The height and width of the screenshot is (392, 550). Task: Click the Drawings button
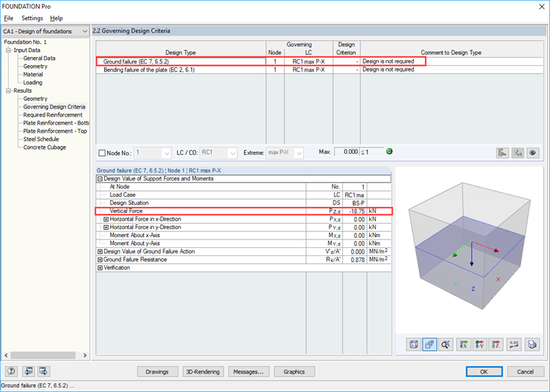point(157,372)
